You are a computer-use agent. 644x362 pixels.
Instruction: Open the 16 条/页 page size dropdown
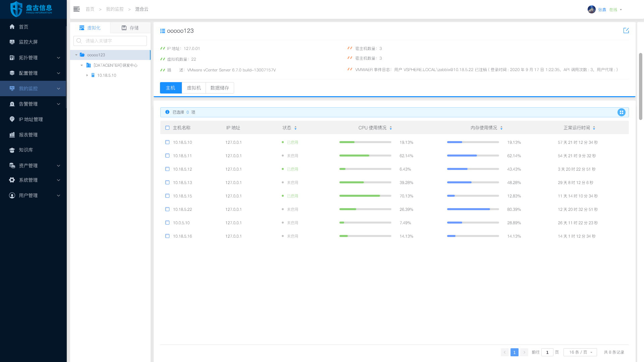coord(580,352)
